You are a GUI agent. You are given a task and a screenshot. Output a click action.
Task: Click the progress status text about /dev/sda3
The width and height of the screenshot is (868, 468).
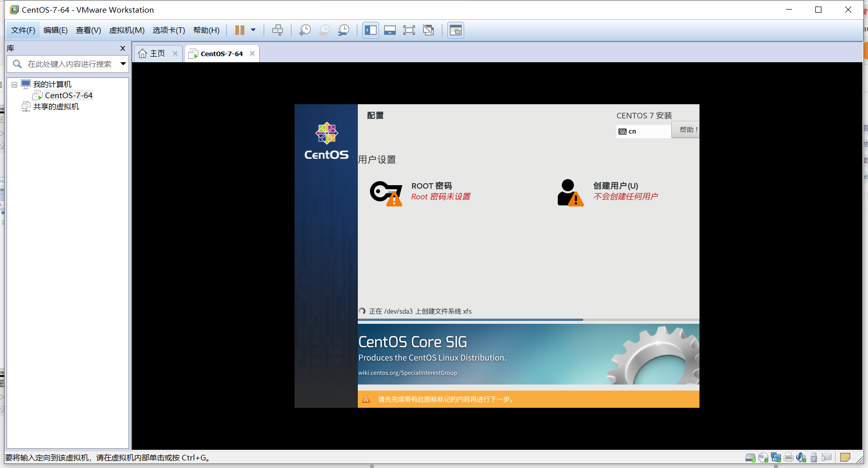pyautogui.click(x=420, y=312)
